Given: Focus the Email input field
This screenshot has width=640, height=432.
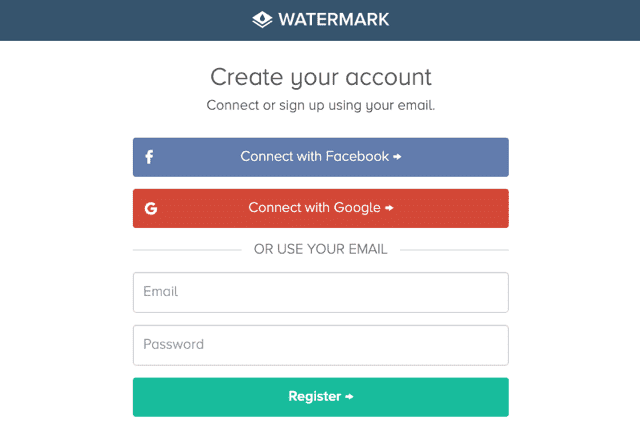Looking at the screenshot, I should (320, 292).
